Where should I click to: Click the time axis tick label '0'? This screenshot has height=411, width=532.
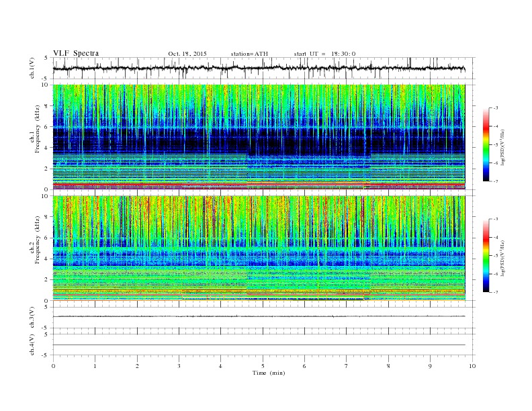pos(53,366)
